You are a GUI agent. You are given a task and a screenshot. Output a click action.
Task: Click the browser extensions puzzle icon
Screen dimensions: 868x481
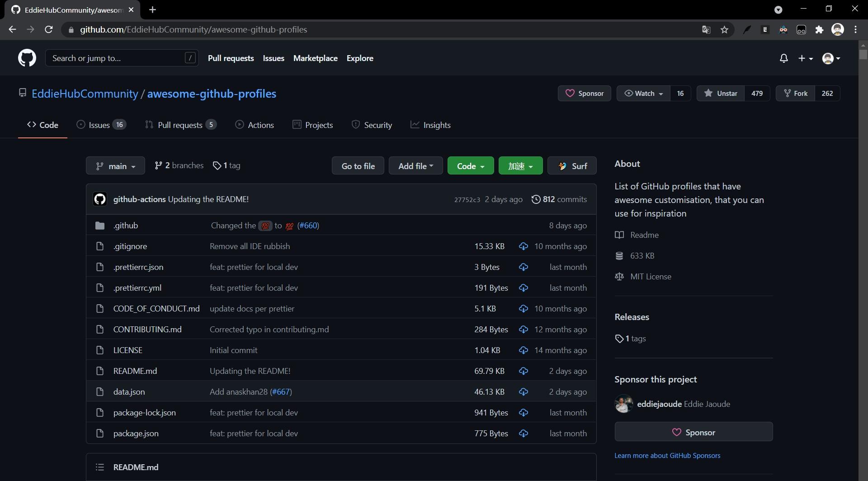point(820,29)
